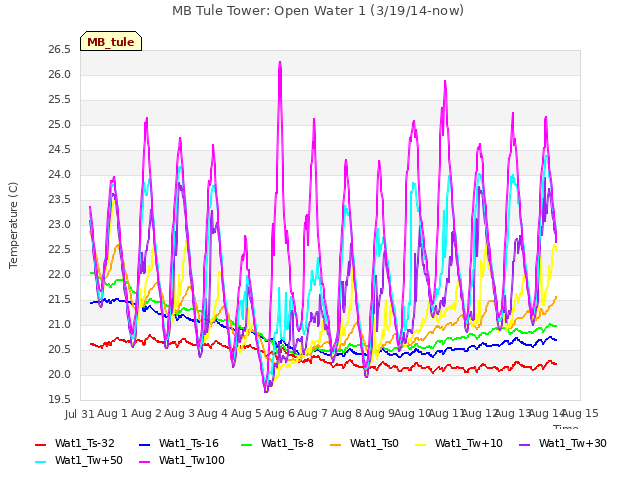The image size is (640, 480).
Task: Click the green Wat1_Ts-8 legend swatch
Action: [x=247, y=444]
